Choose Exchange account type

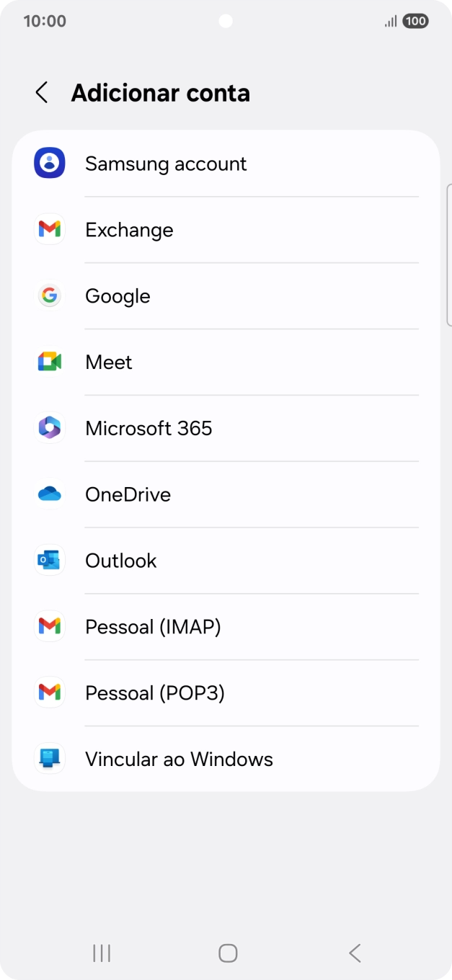pos(226,230)
